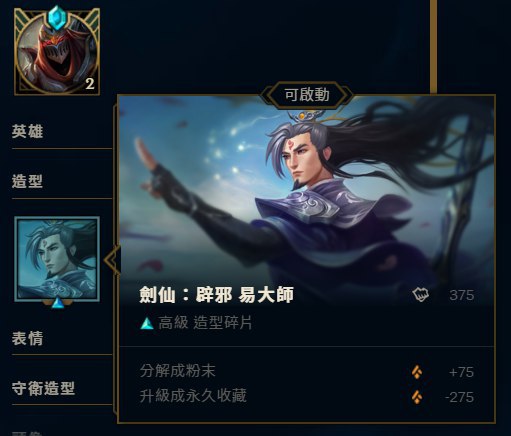Click the blue triangle shard marker under thumbnail
Viewport: 511px width, 436px height.
(x=58, y=303)
